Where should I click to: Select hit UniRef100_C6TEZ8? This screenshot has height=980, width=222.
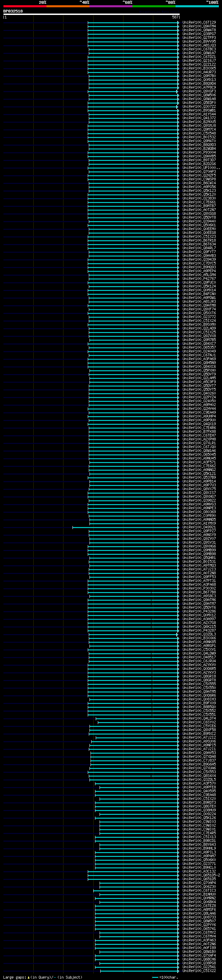pyautogui.click(x=199, y=906)
